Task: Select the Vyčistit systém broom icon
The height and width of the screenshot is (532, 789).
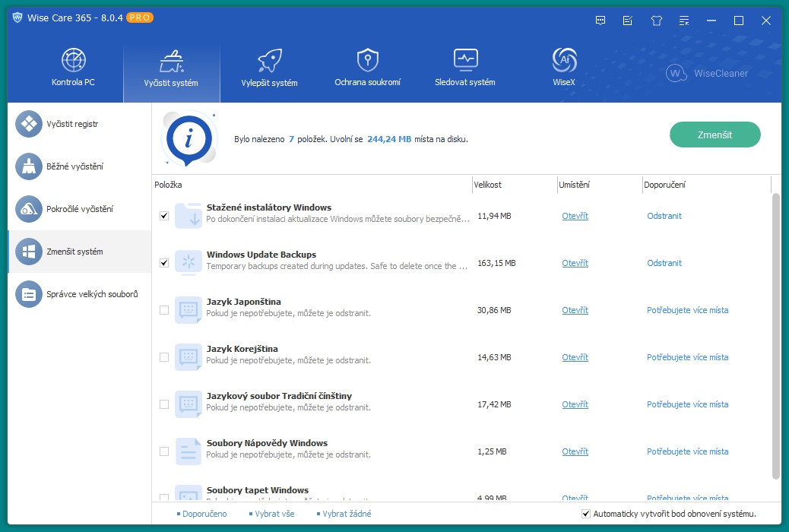Action: [172, 62]
